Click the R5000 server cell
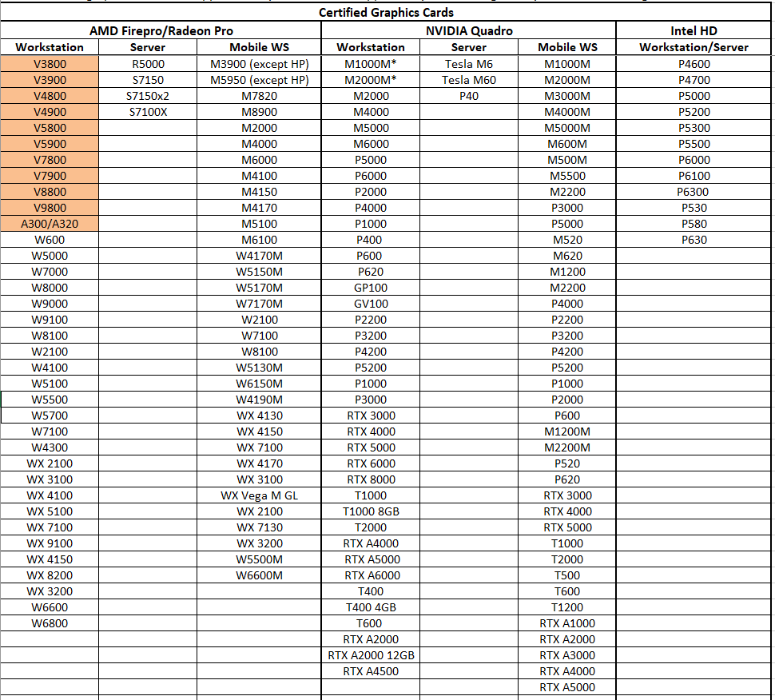 (148, 64)
